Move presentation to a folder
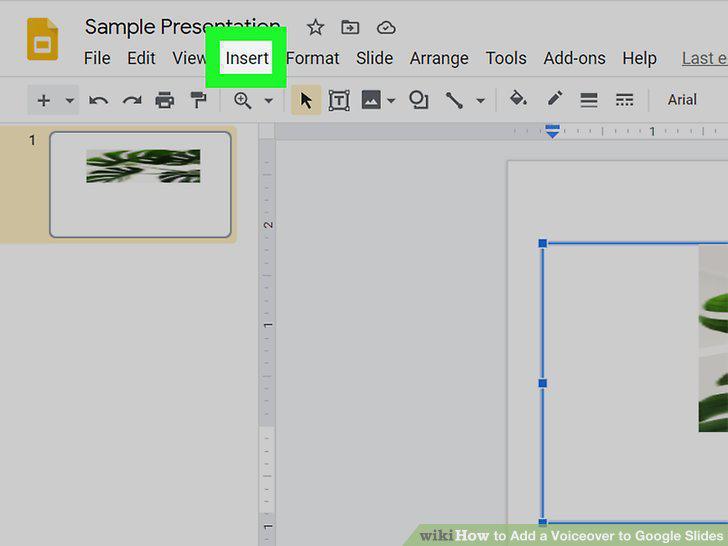The image size is (728, 546). (350, 28)
